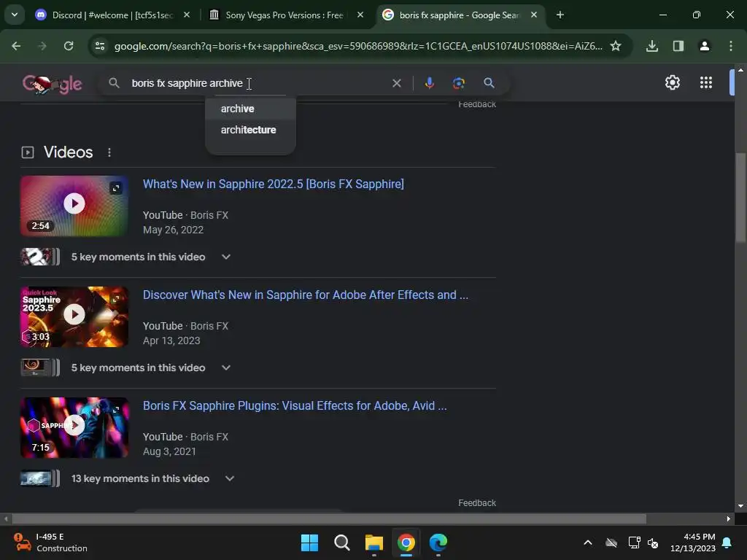View site information icon in address bar
This screenshot has width=747, height=560.
(x=99, y=46)
